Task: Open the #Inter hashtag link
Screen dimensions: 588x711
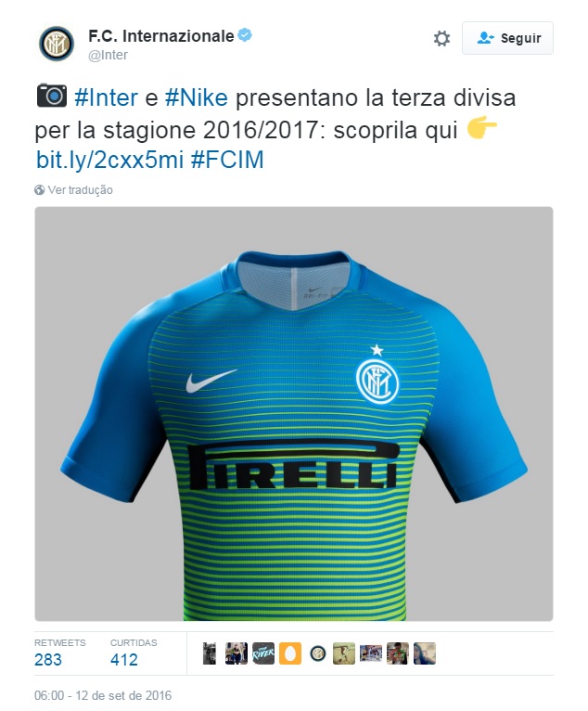Action: pos(106,97)
